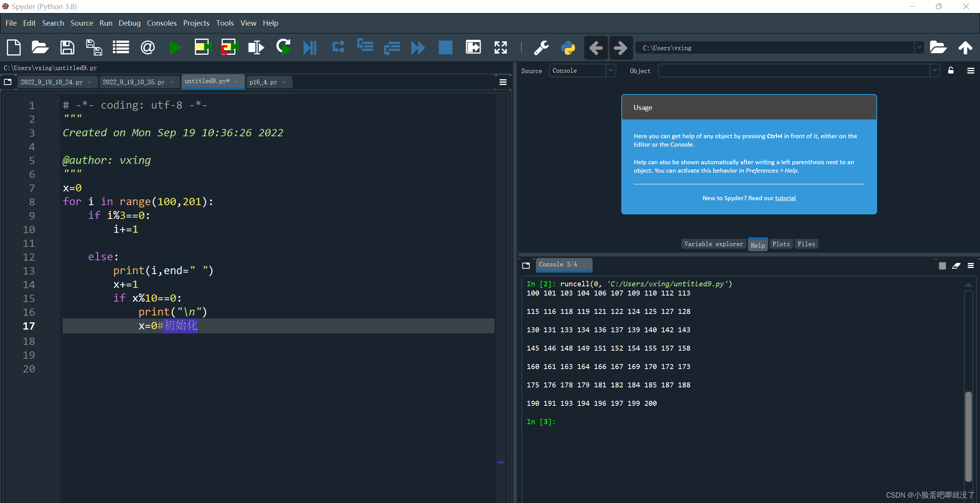Click the Save file floppy icon

67,48
